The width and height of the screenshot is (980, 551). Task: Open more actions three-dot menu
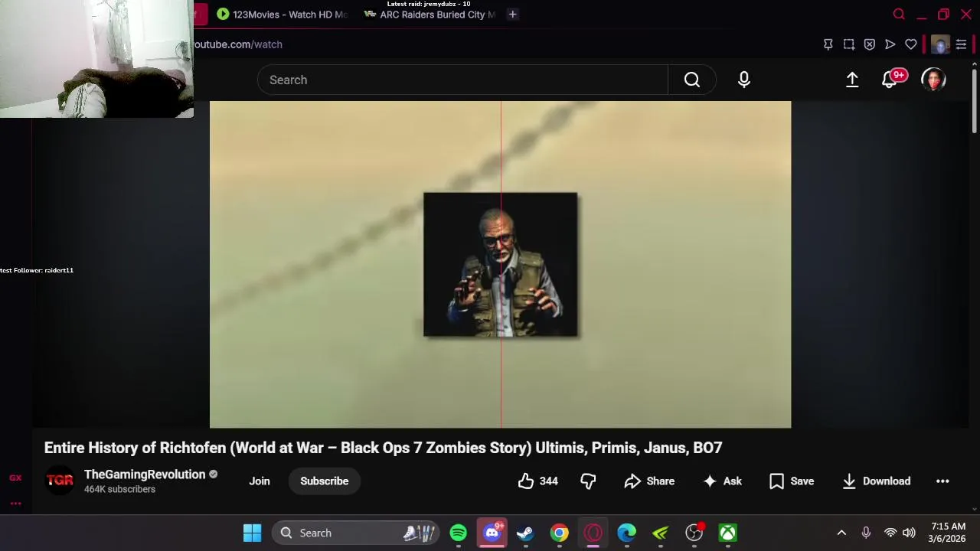coord(942,481)
